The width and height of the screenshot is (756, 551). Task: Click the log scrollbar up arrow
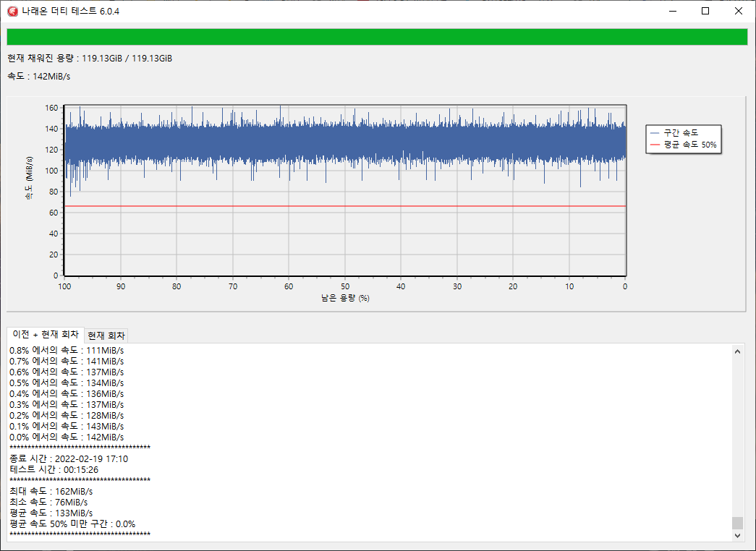pyautogui.click(x=737, y=351)
